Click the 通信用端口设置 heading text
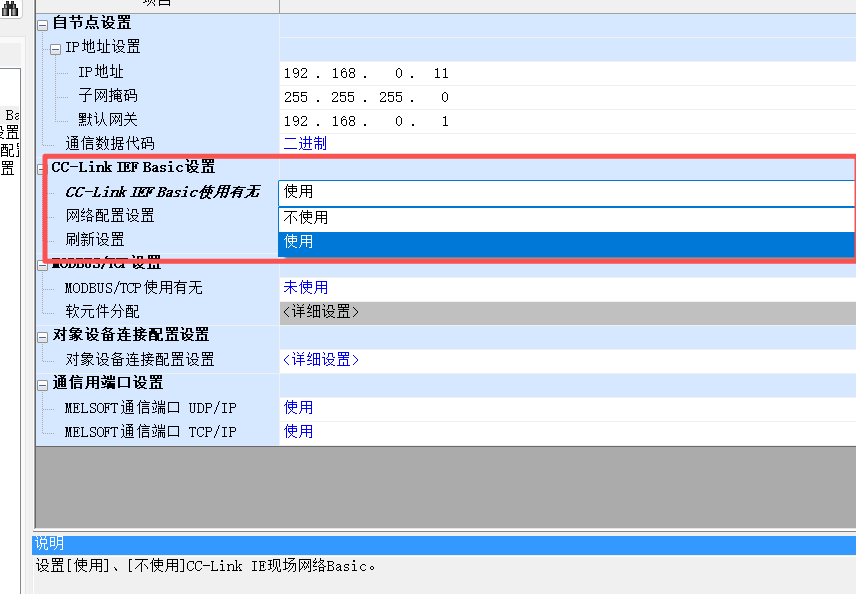The image size is (856, 594). [108, 383]
